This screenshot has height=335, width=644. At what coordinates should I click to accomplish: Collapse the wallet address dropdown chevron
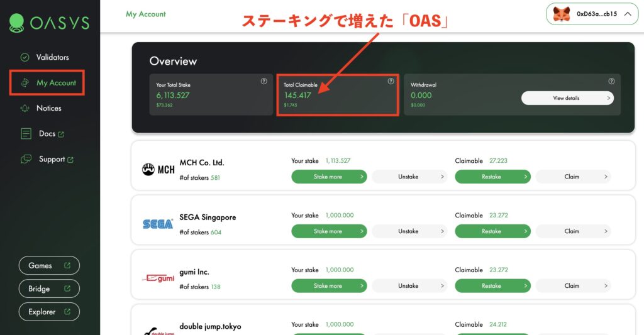[628, 14]
